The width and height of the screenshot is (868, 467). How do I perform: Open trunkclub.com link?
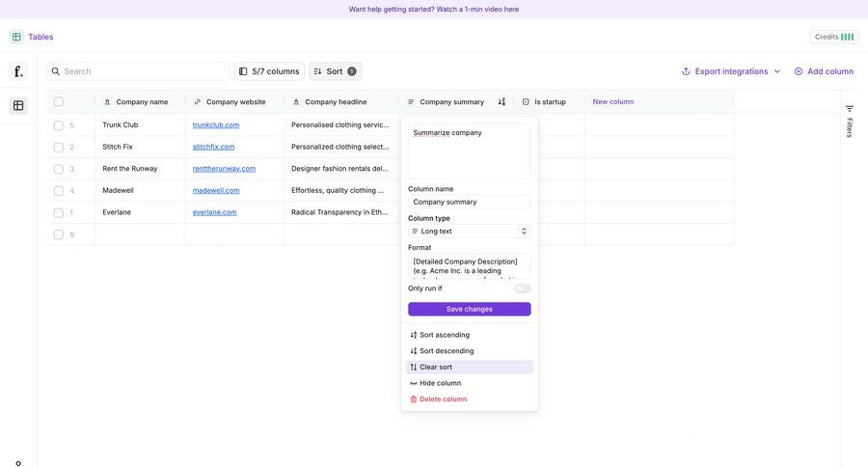[216, 125]
